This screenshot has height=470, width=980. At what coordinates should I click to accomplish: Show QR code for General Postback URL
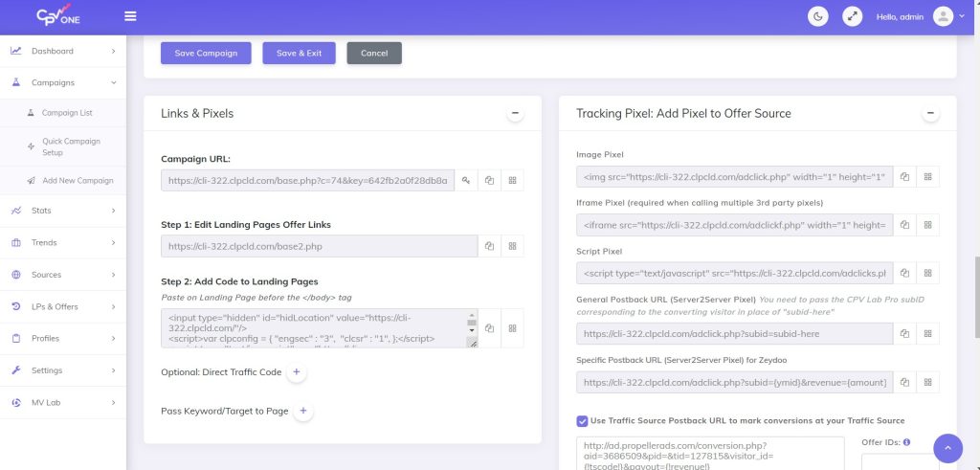(x=927, y=334)
